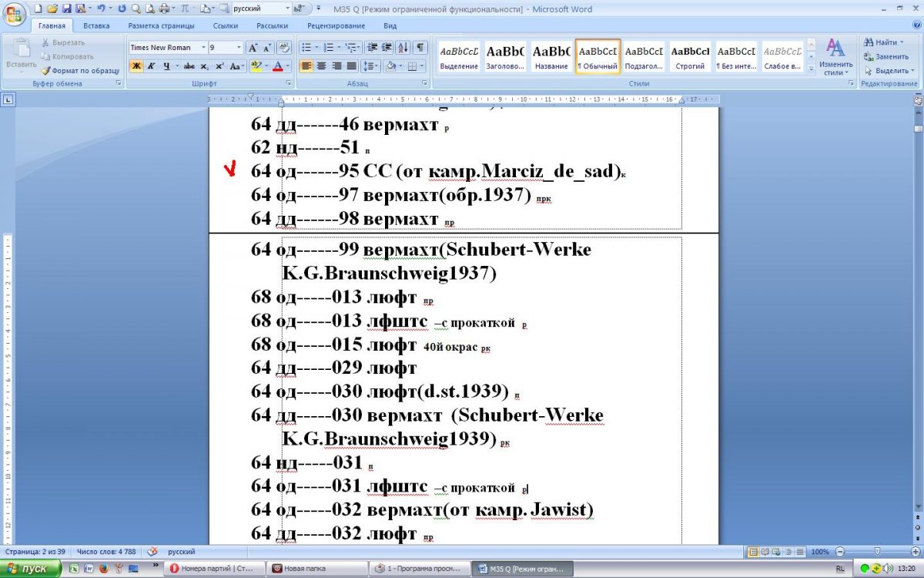924x578 pixels.
Task: Open Шрифт dialog launcher
Action: 288,83
